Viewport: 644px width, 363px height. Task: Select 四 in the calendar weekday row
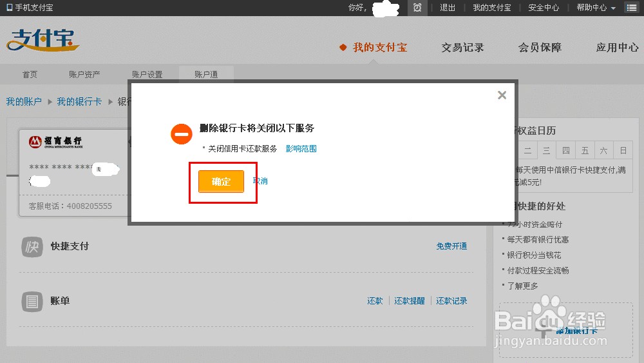pyautogui.click(x=565, y=150)
